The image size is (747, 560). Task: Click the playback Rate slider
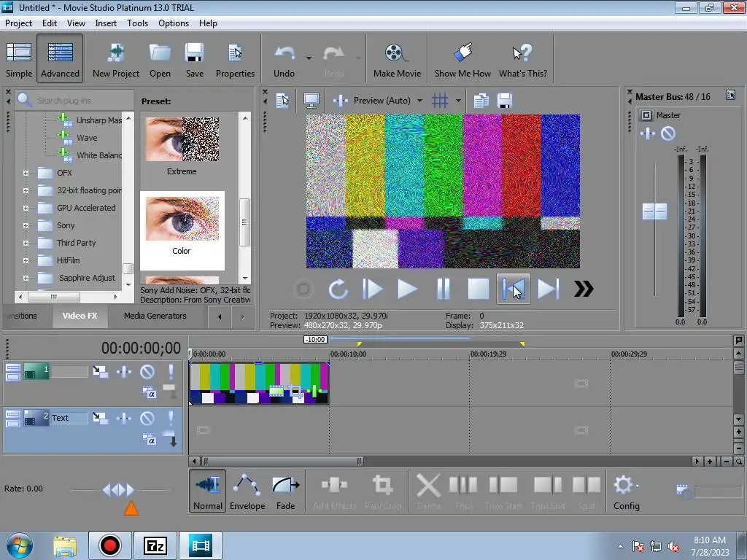119,489
